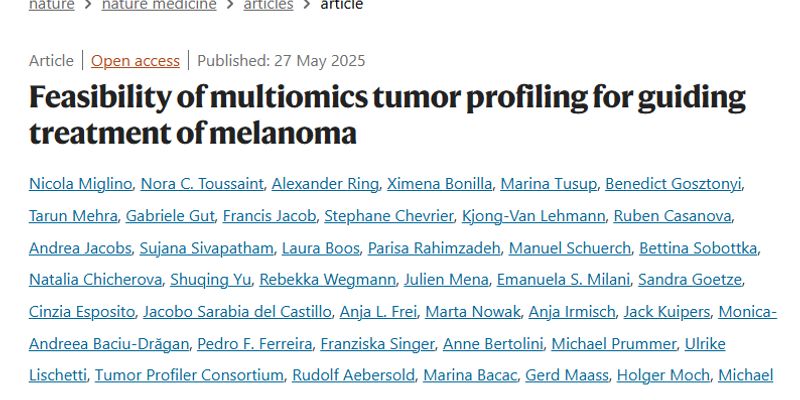This screenshot has height=400, width=800.
Task: Open author Kjong-Van Lehmann's link
Action: pos(533,216)
